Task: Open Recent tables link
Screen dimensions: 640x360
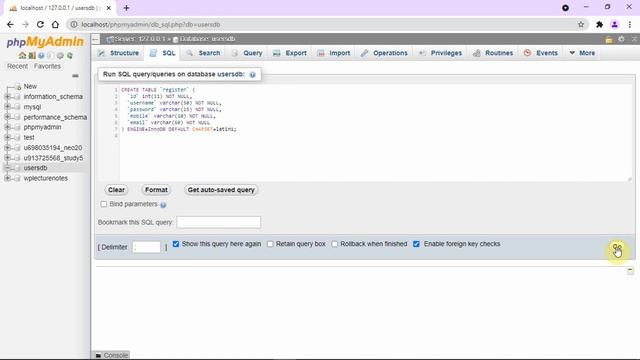Action: 17,66
